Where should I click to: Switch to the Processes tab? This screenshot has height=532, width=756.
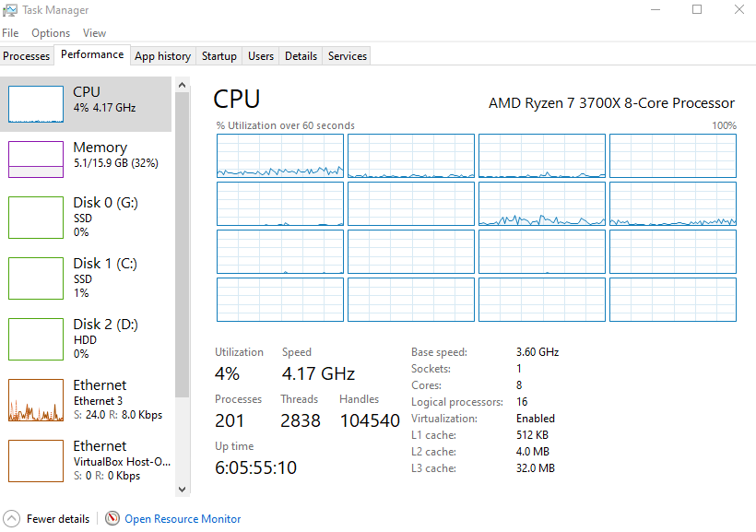[x=27, y=56]
